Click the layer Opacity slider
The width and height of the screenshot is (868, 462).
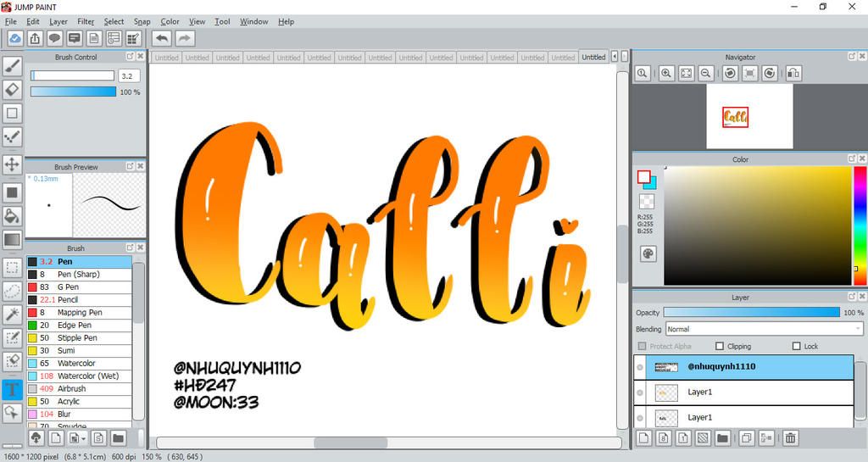pos(751,313)
